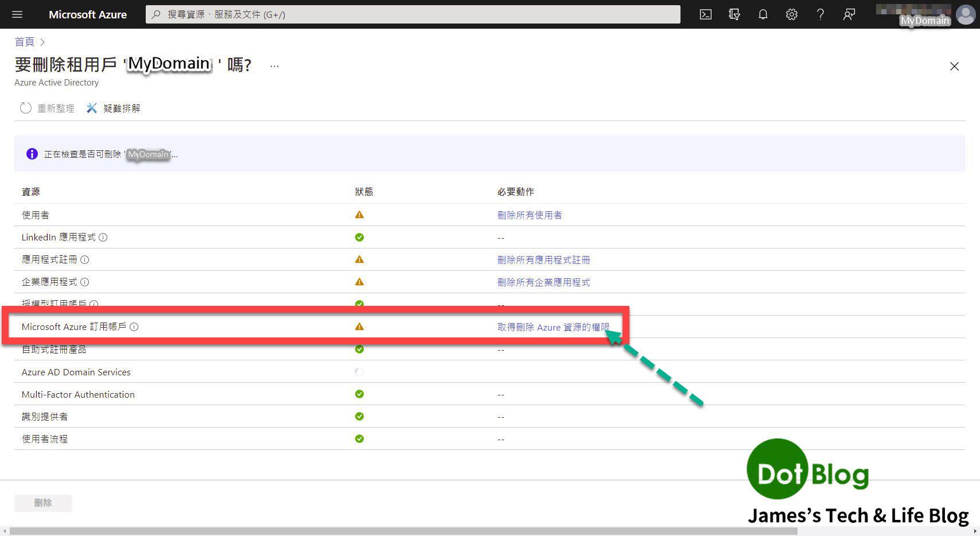Select the 使用者流程 row label
The width and height of the screenshot is (980, 536).
click(x=45, y=439)
